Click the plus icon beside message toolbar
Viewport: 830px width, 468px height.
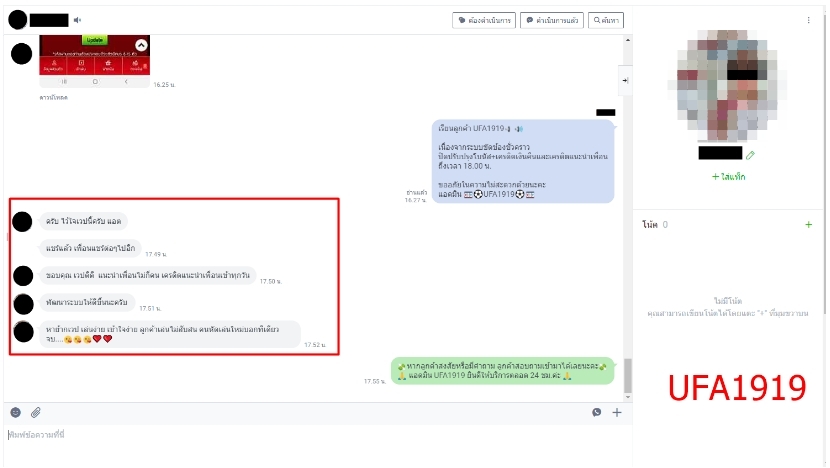(x=617, y=412)
